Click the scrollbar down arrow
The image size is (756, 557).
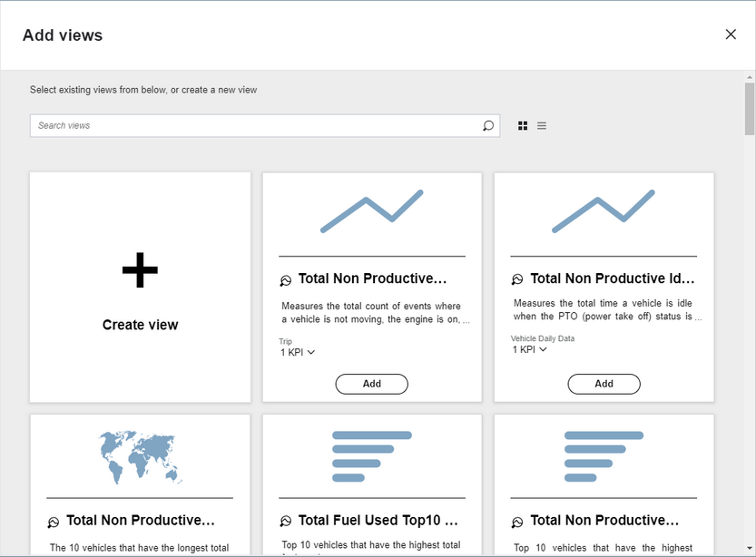point(750,548)
